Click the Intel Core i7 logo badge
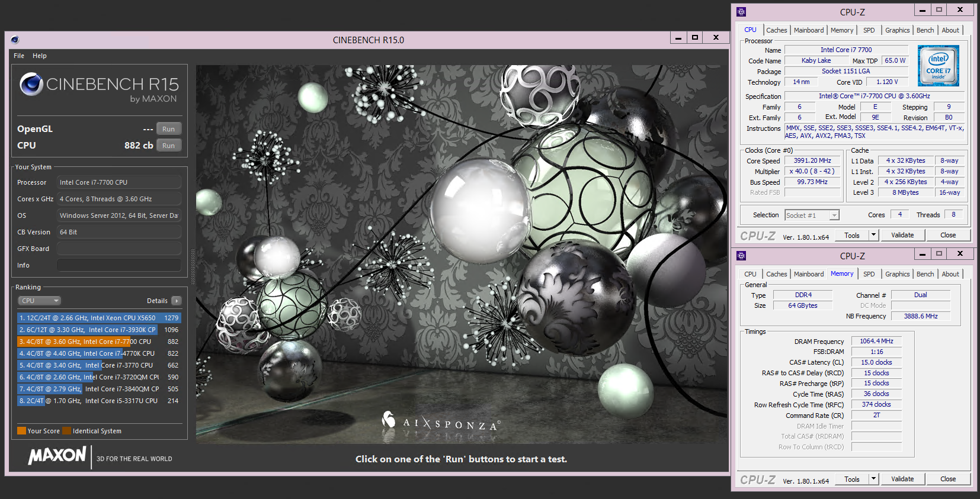The width and height of the screenshot is (980, 499). click(938, 66)
